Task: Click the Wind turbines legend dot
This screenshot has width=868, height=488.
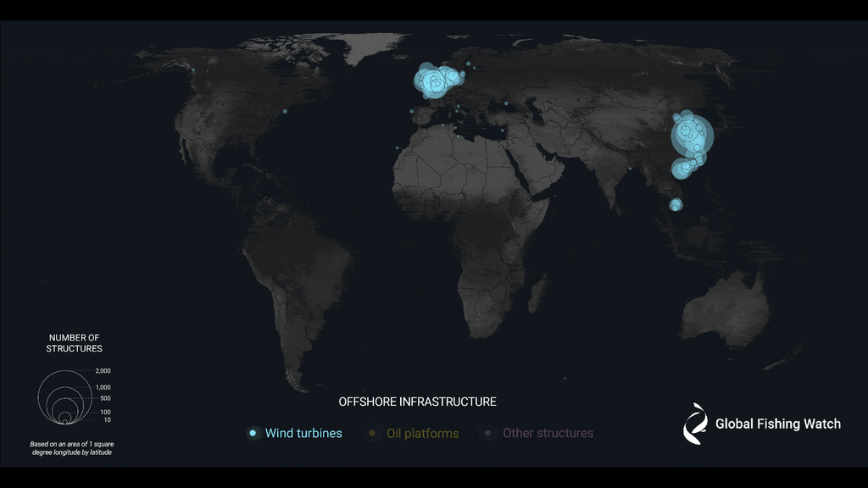Action: click(x=253, y=433)
